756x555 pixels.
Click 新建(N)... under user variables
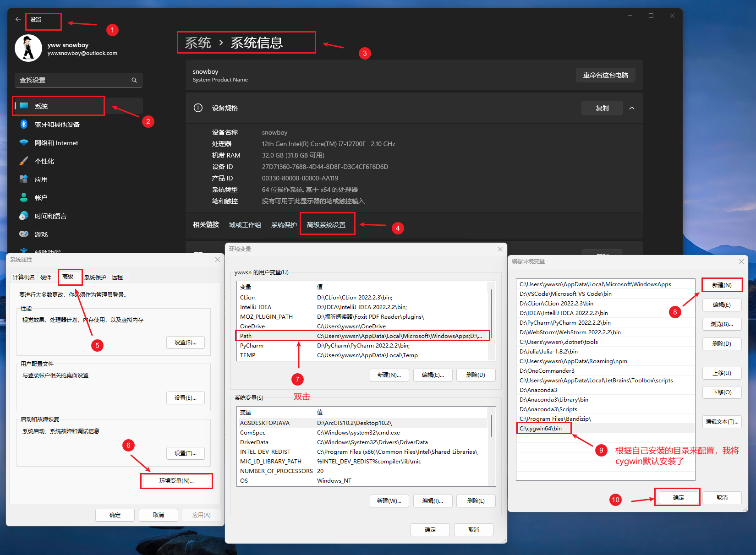[389, 375]
